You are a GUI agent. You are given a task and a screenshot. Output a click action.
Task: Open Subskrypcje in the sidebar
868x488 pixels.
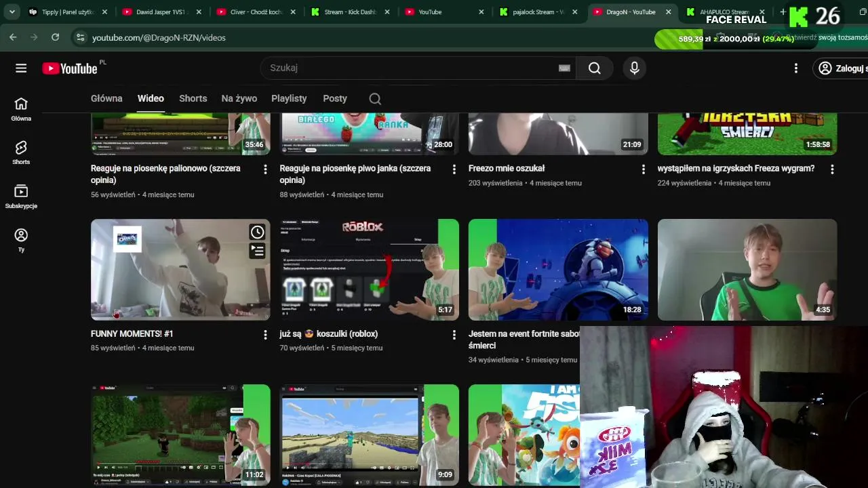(x=21, y=197)
